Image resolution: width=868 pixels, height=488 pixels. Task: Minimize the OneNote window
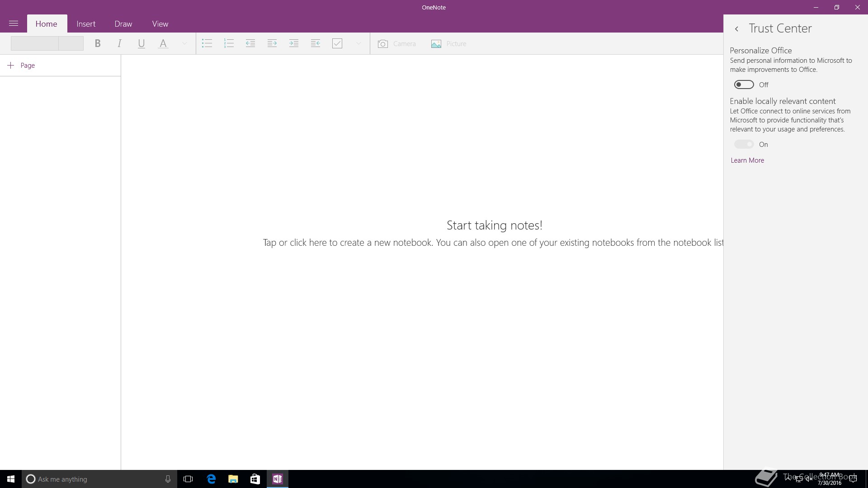coord(816,7)
